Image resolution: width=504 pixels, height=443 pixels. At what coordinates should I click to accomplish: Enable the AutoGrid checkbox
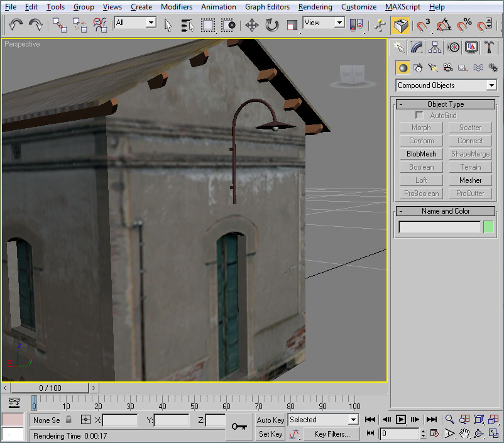click(x=419, y=116)
